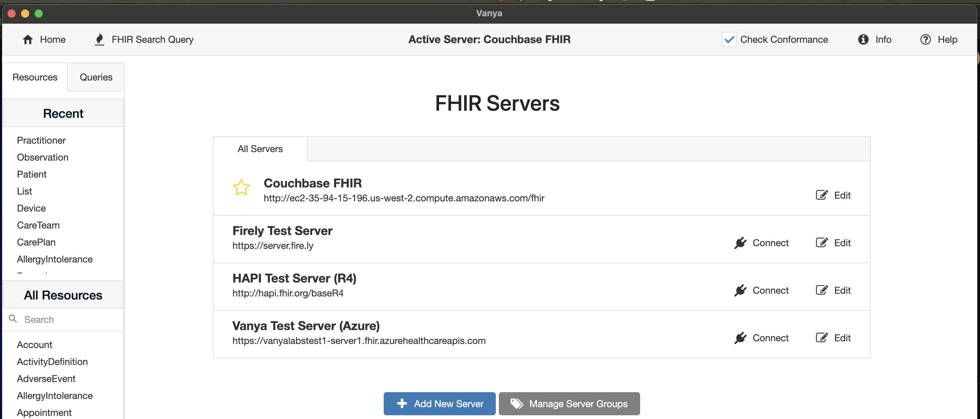The width and height of the screenshot is (980, 419).
Task: Select the Resources tab
Action: click(x=35, y=77)
